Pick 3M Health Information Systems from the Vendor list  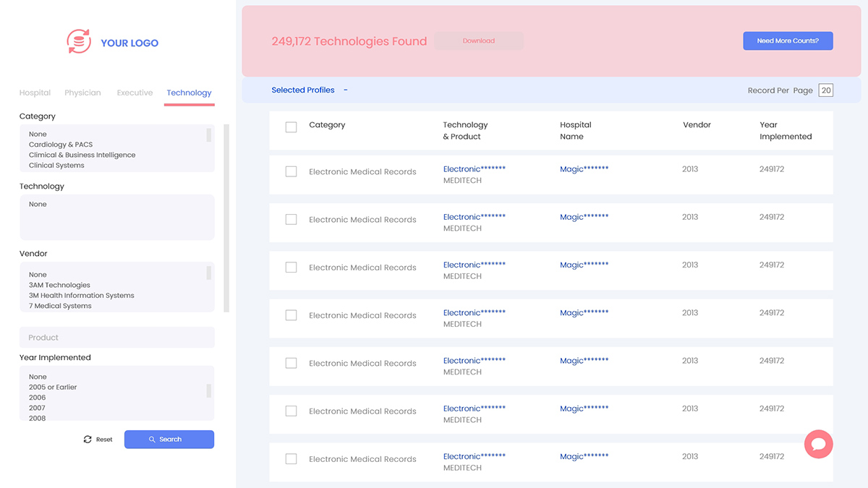(x=81, y=296)
